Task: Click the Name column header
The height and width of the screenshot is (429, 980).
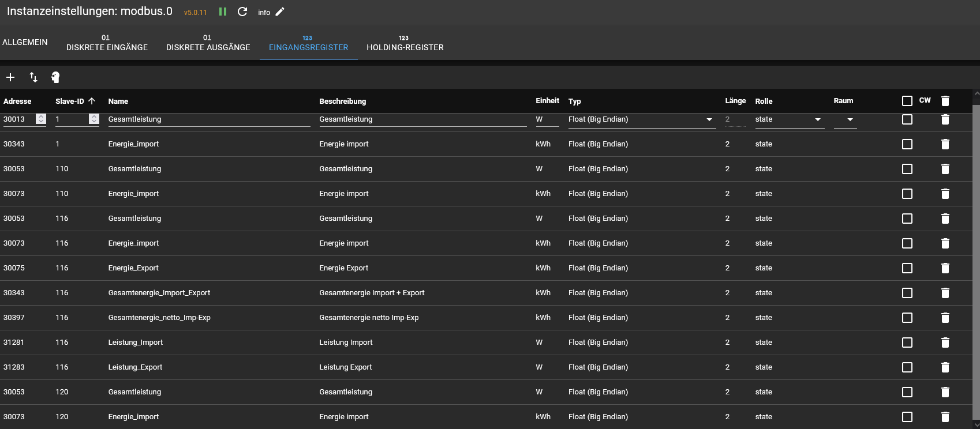Action: (118, 101)
